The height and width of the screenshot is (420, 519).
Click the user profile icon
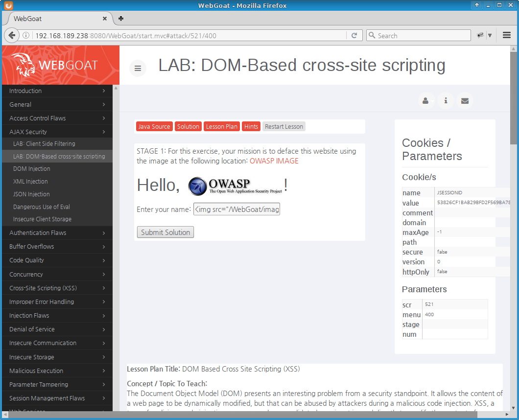tap(426, 101)
